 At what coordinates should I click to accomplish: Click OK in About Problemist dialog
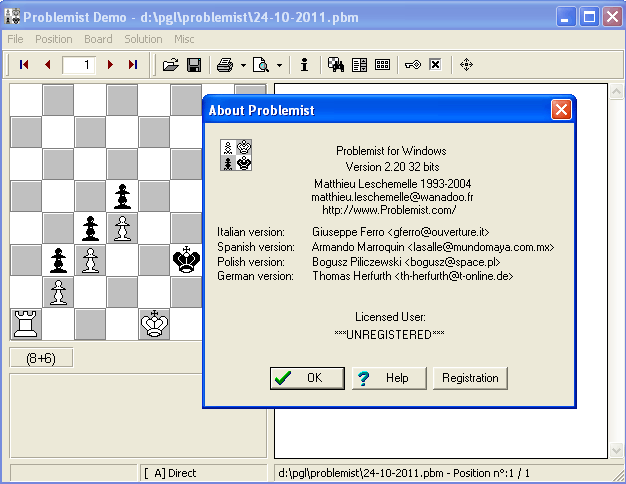pyautogui.click(x=307, y=378)
